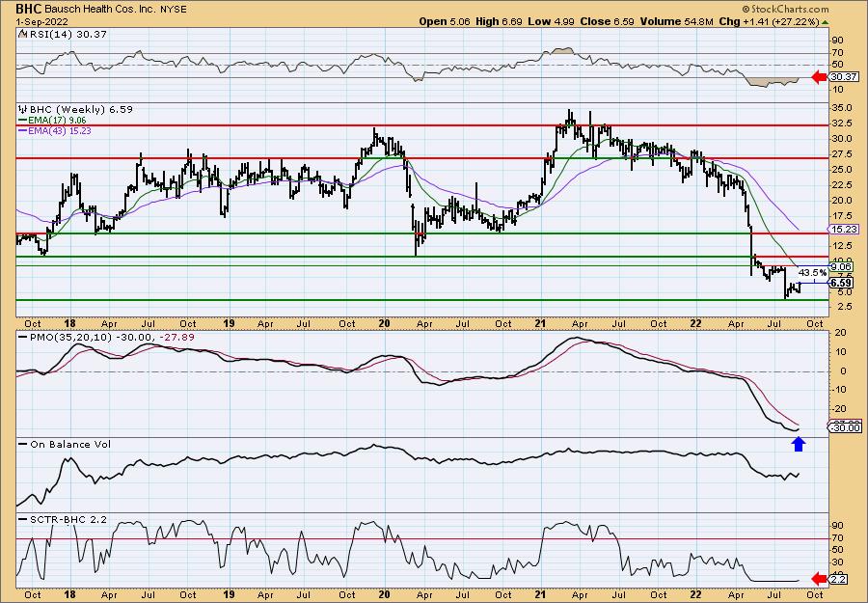Click the chart icon beside RSI(14)

pos(22,34)
